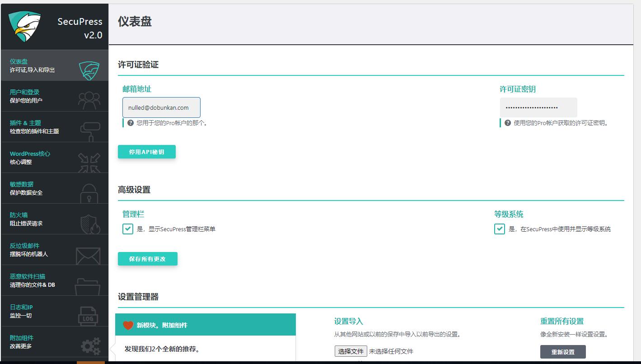Click the flame shield icon for 防火墙
641x364 pixels.
[90, 224]
